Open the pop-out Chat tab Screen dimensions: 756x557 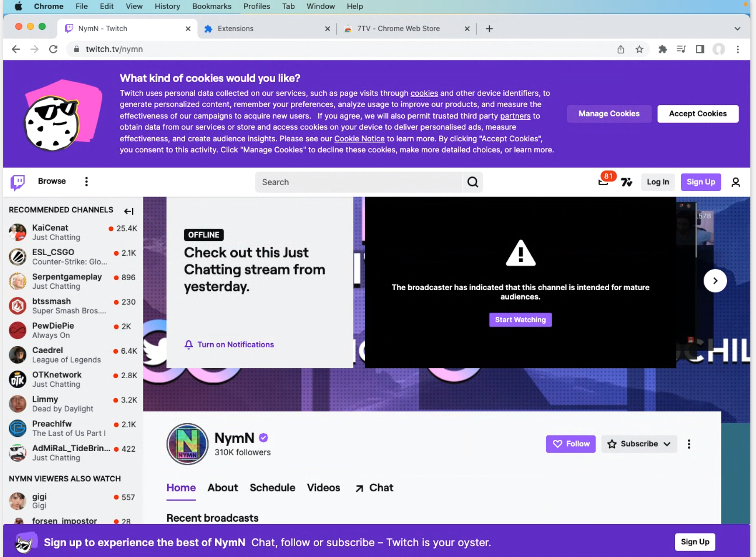tap(374, 488)
